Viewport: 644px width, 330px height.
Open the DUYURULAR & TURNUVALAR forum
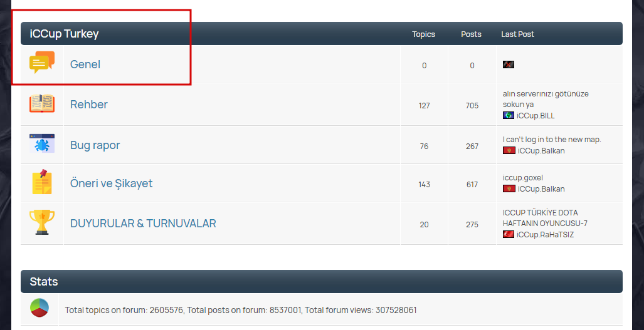click(x=144, y=224)
